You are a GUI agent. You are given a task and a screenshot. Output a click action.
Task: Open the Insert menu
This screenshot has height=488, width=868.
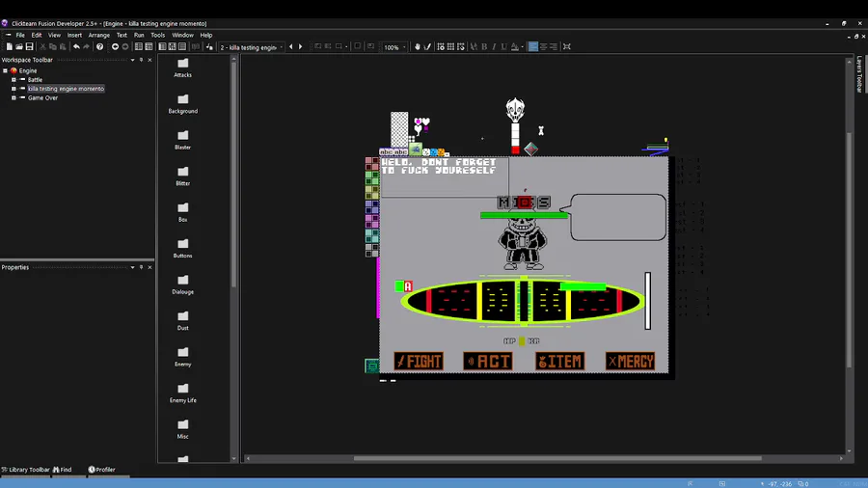[x=74, y=35]
